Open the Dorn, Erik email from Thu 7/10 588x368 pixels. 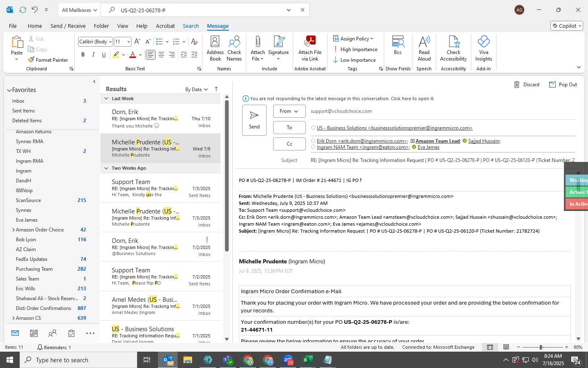[x=160, y=119]
